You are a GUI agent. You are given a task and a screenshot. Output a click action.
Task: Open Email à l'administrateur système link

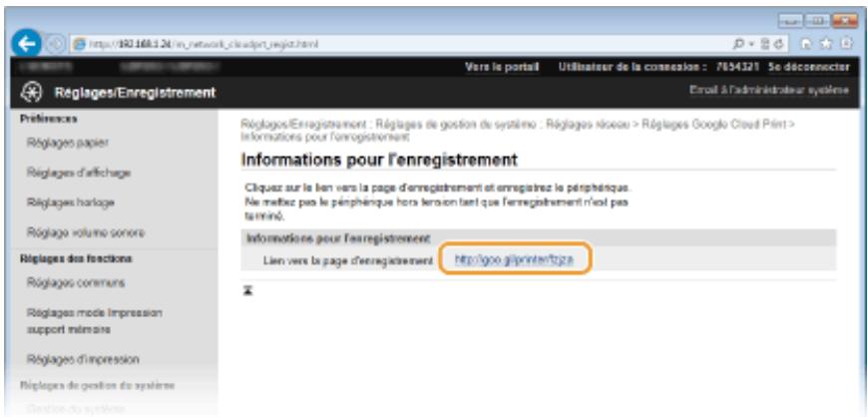(769, 90)
